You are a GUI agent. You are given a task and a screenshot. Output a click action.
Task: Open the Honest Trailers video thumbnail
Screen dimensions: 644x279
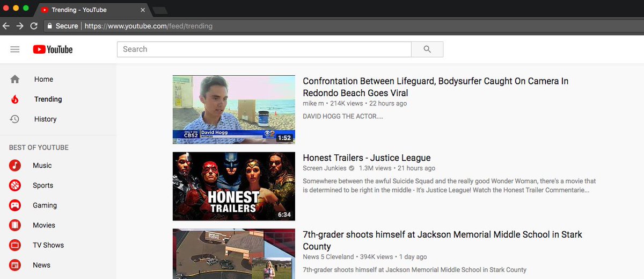(233, 187)
